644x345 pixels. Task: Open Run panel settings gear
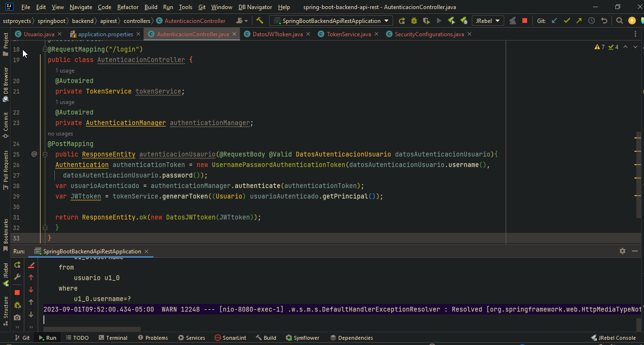click(x=622, y=251)
